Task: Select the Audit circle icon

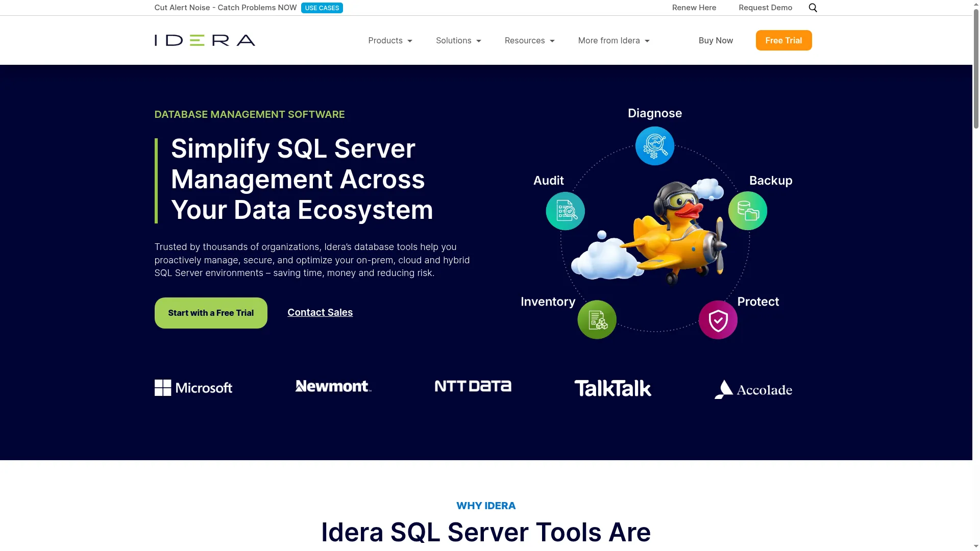Action: (x=565, y=211)
